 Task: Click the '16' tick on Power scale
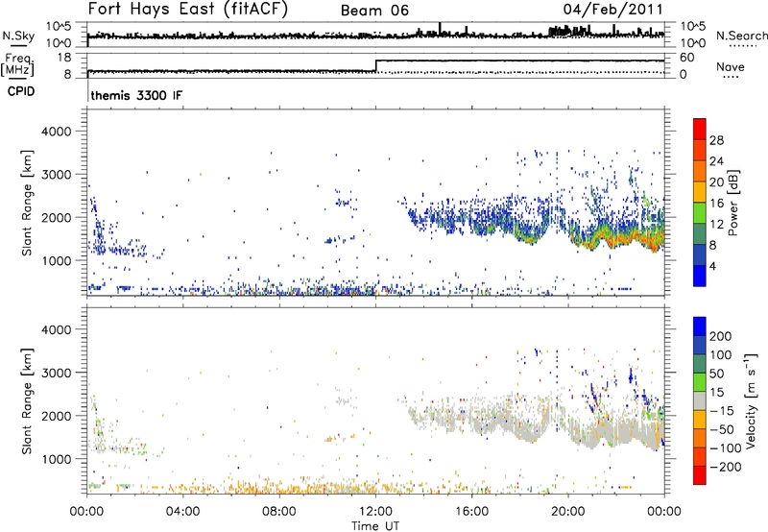[716, 204]
